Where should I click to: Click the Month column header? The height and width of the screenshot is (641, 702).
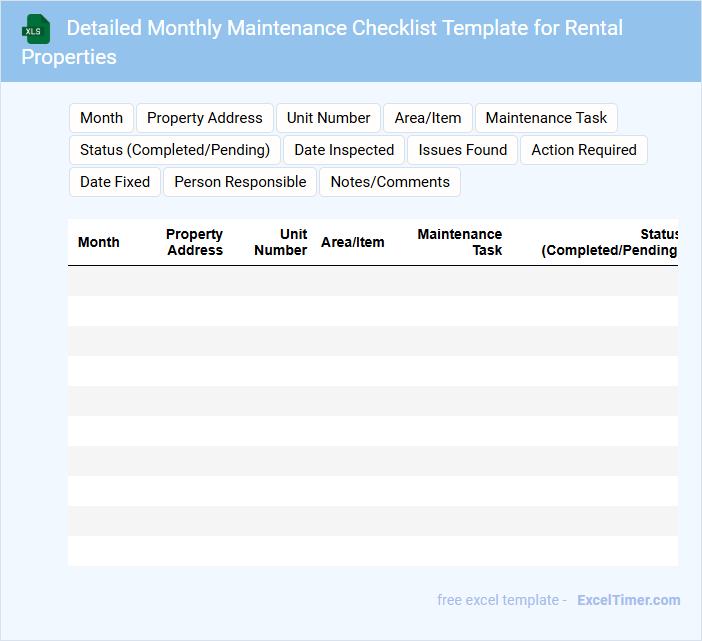point(99,242)
